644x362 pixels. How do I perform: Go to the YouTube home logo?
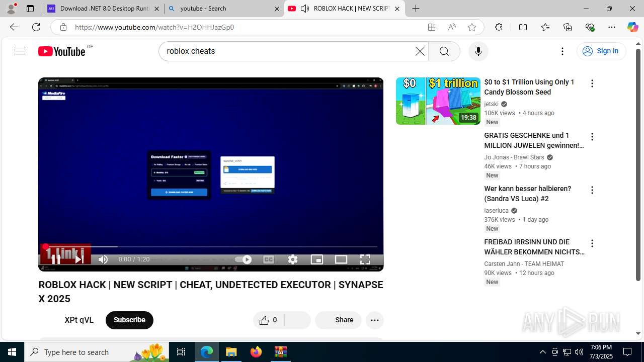coord(61,51)
